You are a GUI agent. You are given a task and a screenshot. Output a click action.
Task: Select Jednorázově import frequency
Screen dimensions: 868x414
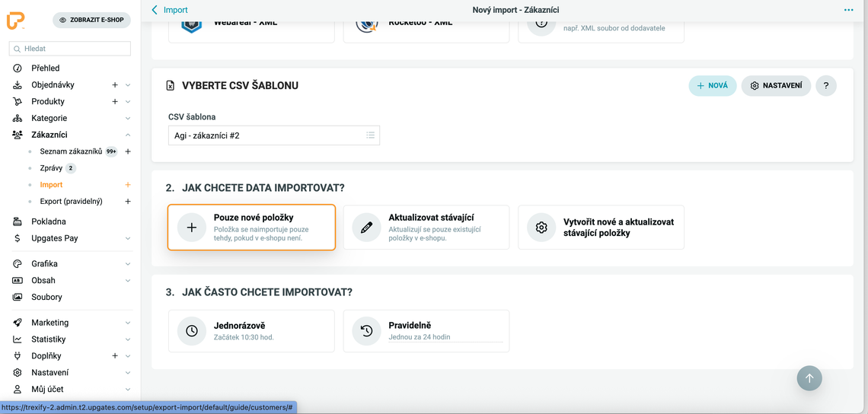[251, 330]
